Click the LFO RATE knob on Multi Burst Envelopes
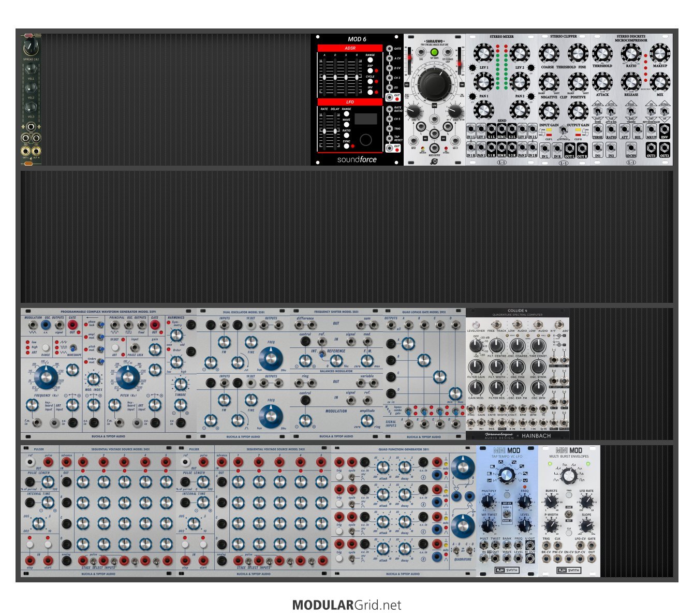 pos(587,501)
